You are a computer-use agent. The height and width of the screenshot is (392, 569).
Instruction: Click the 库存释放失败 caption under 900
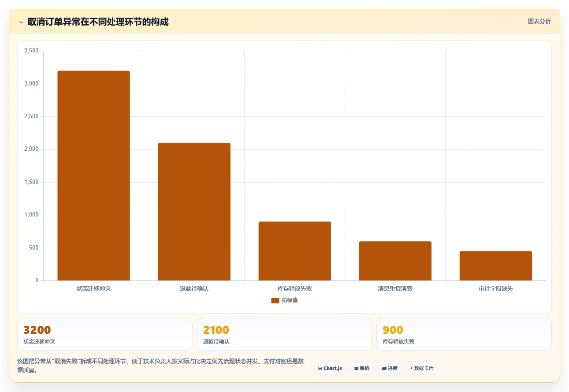(x=398, y=342)
